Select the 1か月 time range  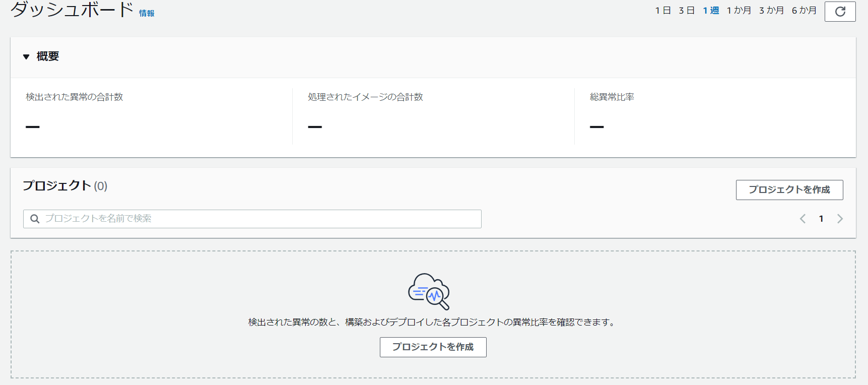739,11
